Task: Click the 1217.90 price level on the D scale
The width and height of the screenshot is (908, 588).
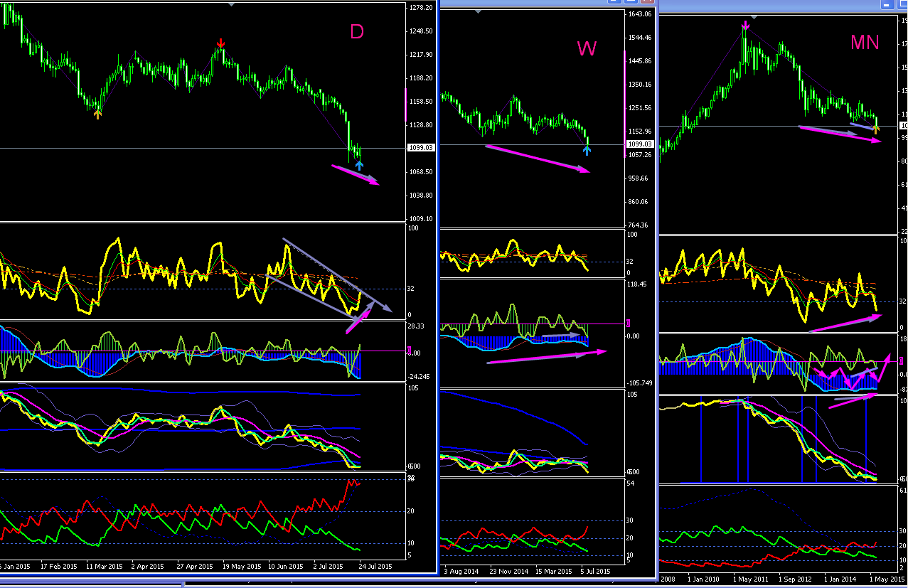Action: click(421, 55)
